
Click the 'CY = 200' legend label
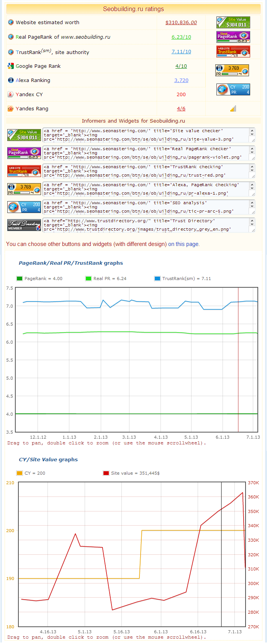(x=35, y=473)
